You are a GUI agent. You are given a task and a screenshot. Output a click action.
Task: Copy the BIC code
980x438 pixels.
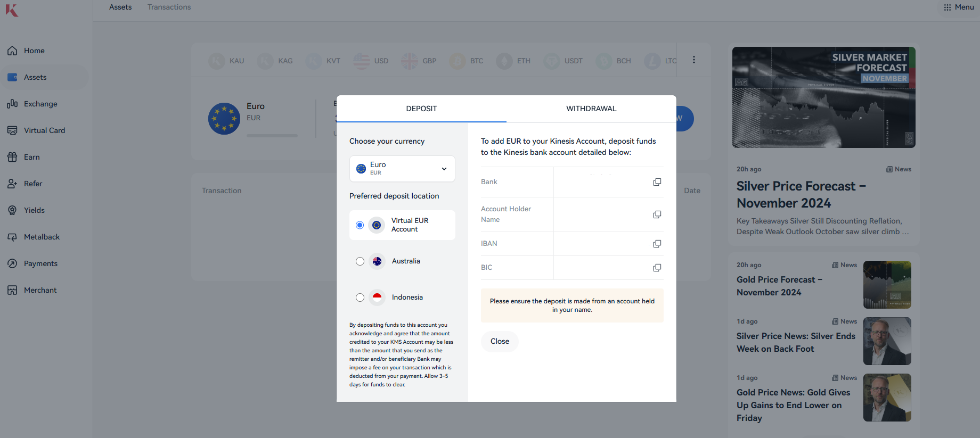(657, 268)
